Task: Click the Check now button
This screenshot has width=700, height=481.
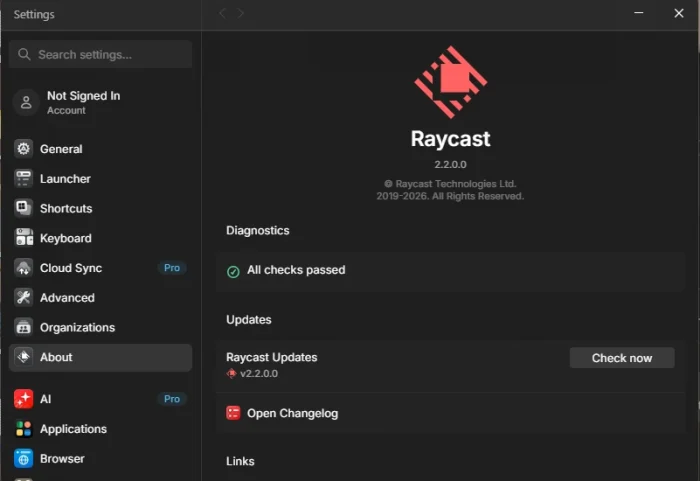Action: point(622,358)
